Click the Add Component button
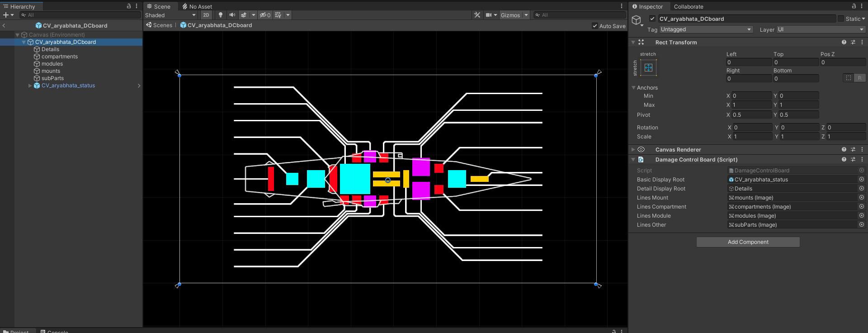The image size is (868, 333). 748,242
